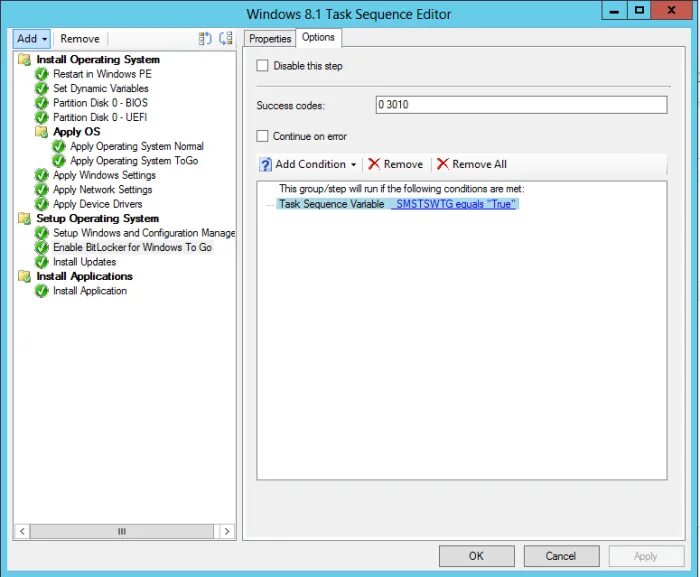Click green check icon beside Apply Network Settings

(42, 190)
